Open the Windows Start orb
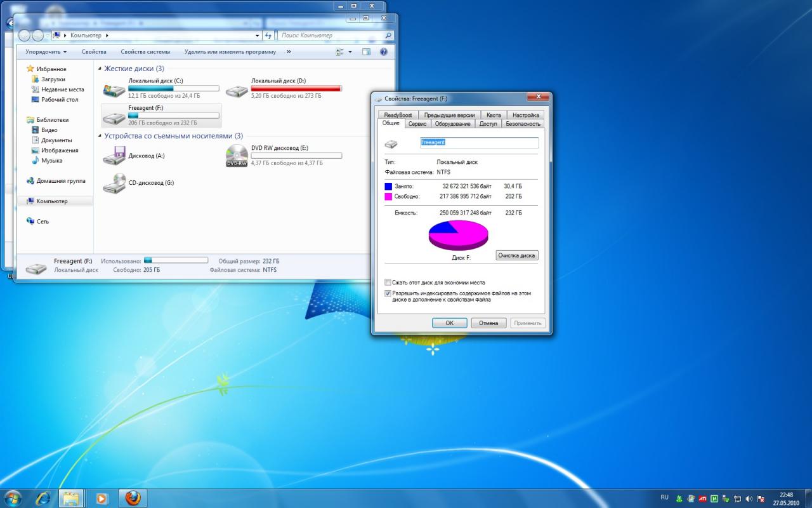The height and width of the screenshot is (508, 812). 12,498
